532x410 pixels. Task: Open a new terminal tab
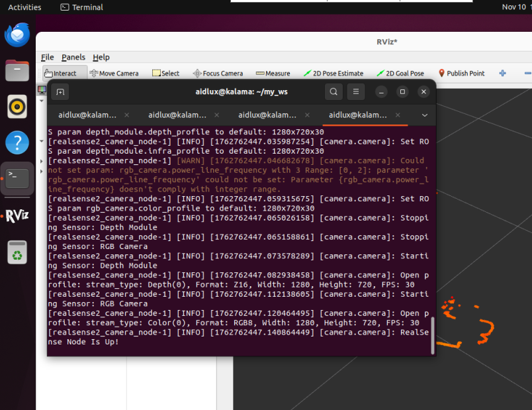(x=60, y=91)
